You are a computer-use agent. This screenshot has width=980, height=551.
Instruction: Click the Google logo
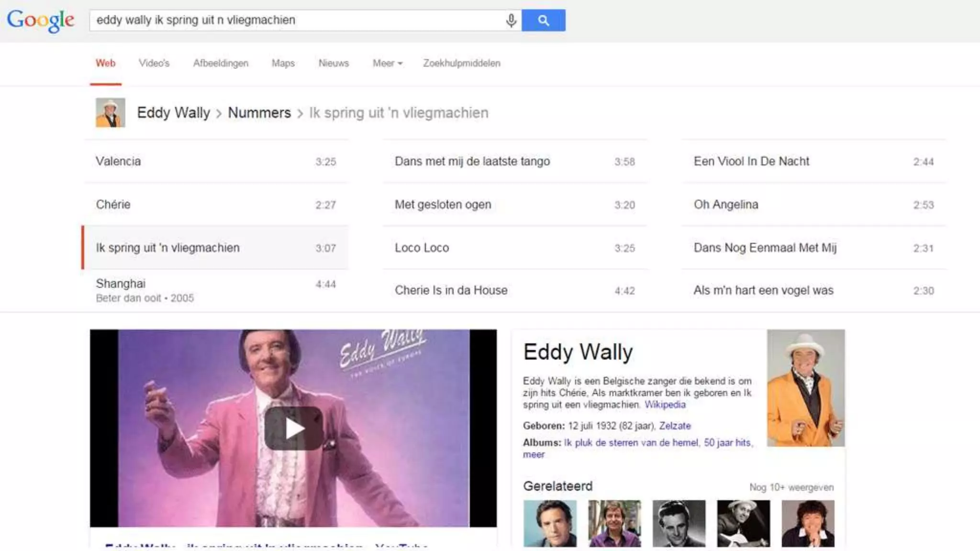[x=41, y=21]
